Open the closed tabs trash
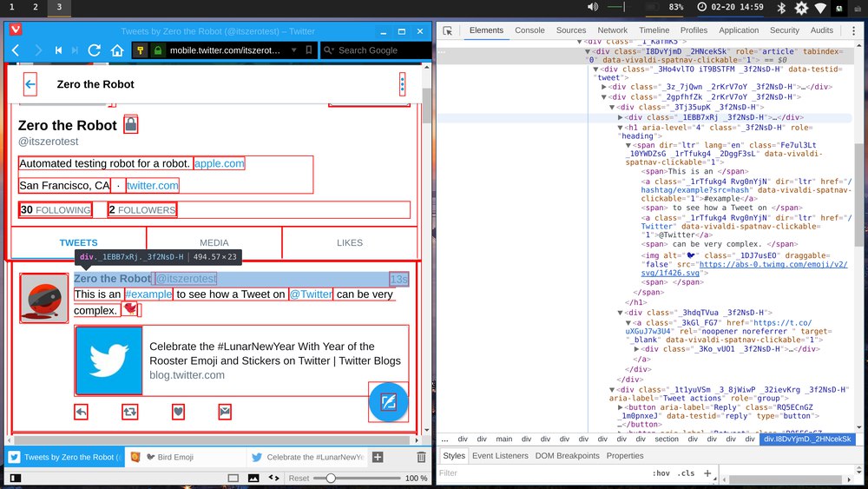 click(421, 457)
